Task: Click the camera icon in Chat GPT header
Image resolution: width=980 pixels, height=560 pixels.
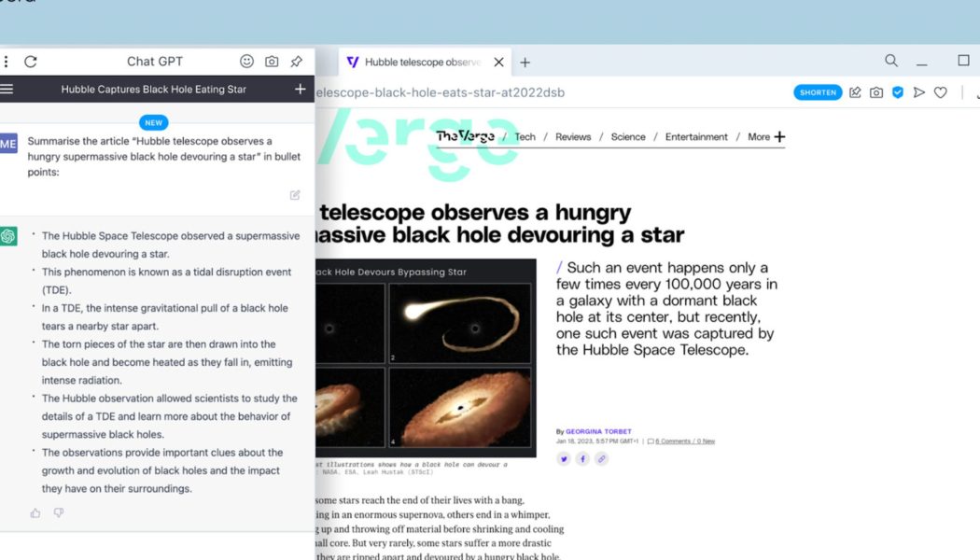Action: 271,61
